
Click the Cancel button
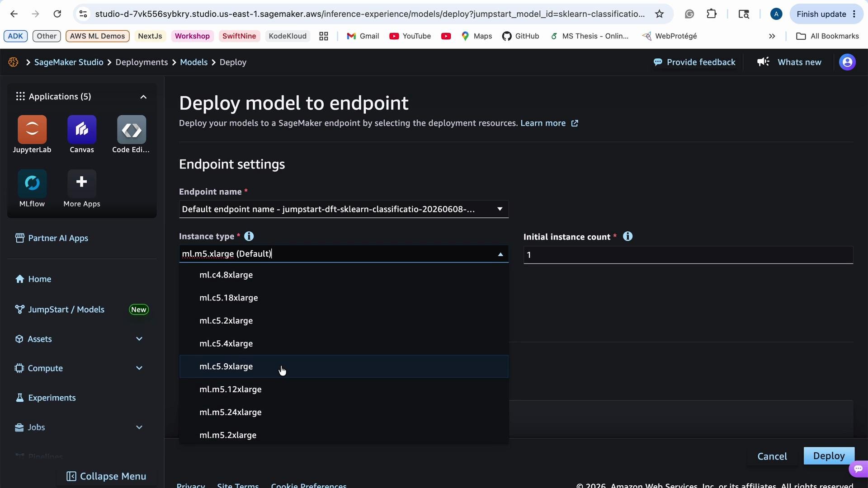pyautogui.click(x=772, y=456)
